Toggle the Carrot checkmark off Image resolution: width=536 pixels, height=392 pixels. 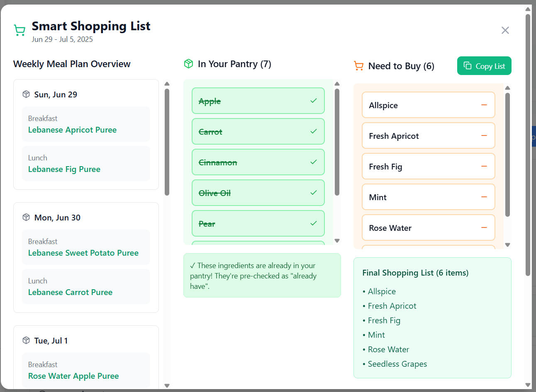click(x=314, y=131)
